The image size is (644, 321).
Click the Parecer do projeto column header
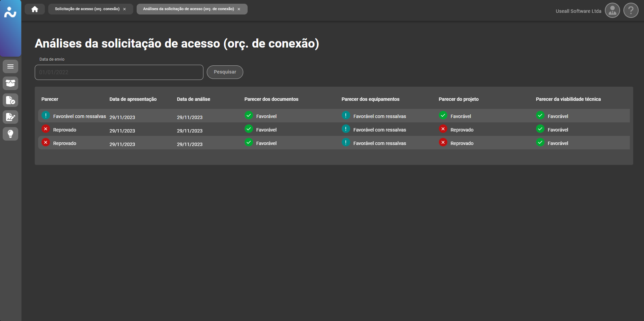click(458, 99)
